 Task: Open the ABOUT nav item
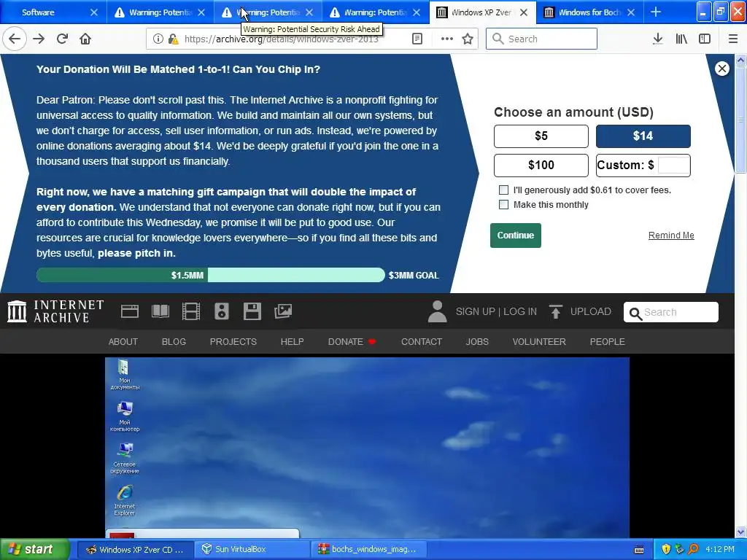123,342
